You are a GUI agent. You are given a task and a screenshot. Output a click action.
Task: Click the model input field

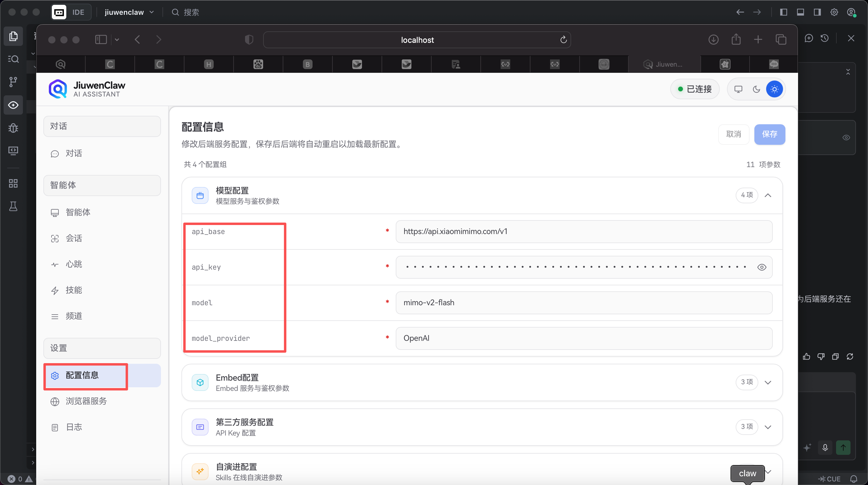[x=583, y=303]
